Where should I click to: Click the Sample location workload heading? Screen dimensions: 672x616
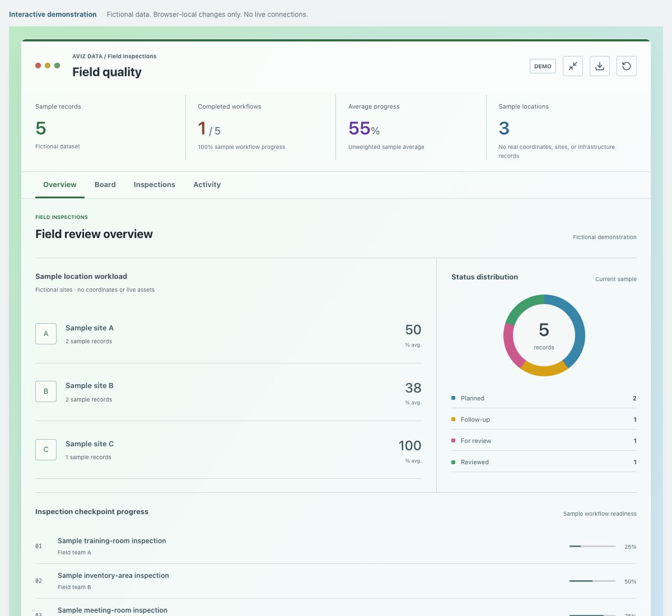coord(81,277)
